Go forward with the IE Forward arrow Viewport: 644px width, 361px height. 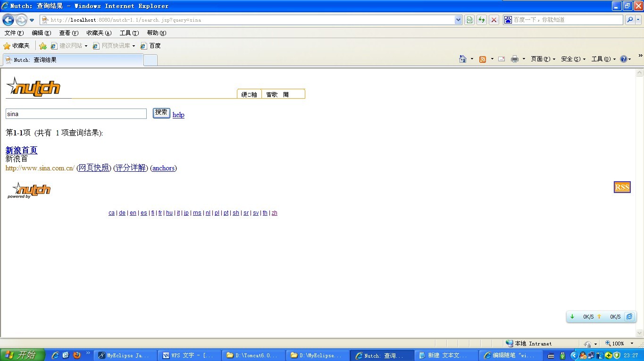pos(21,20)
